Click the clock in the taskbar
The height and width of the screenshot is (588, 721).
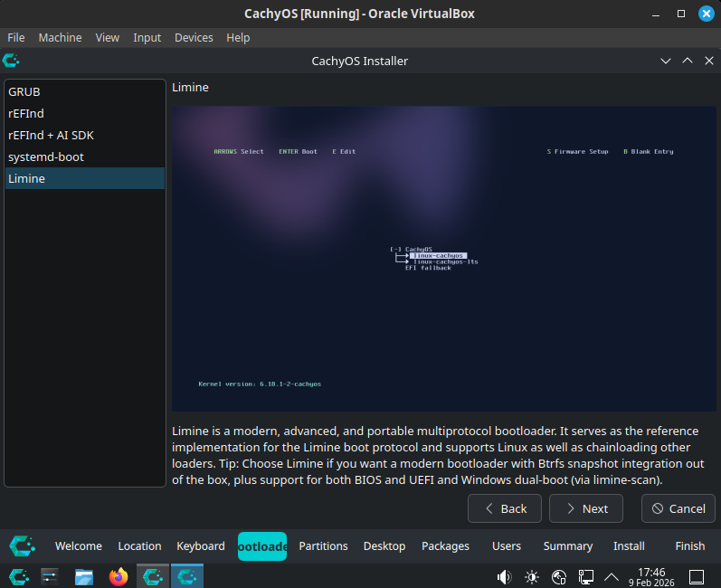pos(651,576)
